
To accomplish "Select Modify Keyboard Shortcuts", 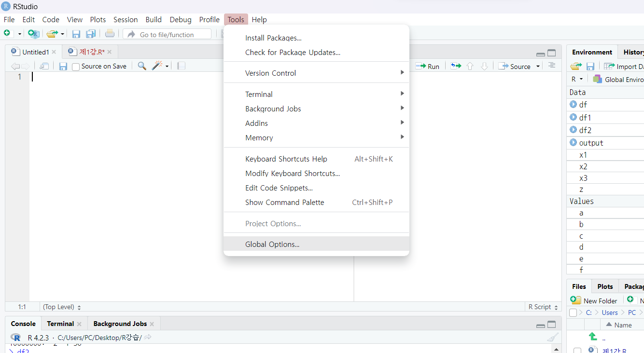I will (x=316, y=174).
